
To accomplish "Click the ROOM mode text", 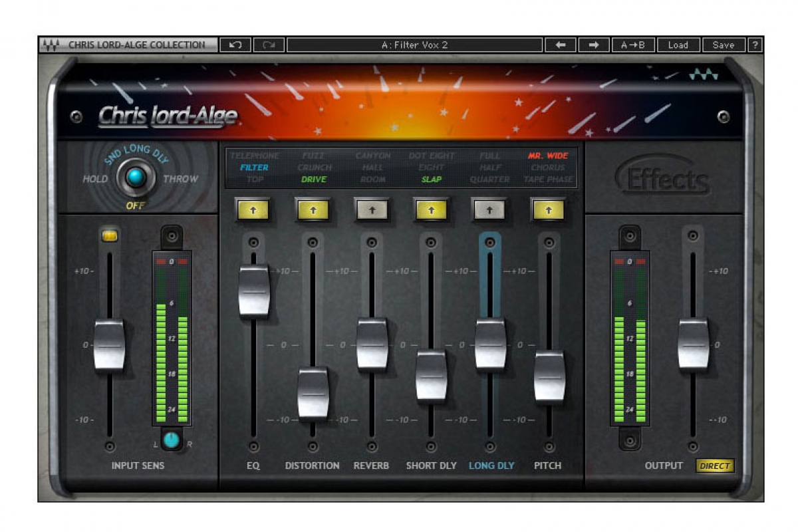I will coord(373,180).
